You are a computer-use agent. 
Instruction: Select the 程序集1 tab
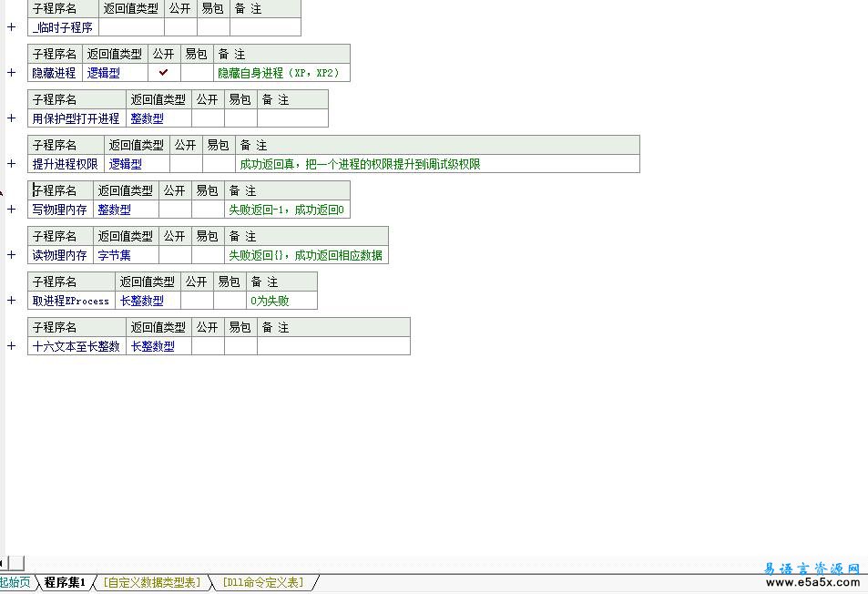pos(65,582)
